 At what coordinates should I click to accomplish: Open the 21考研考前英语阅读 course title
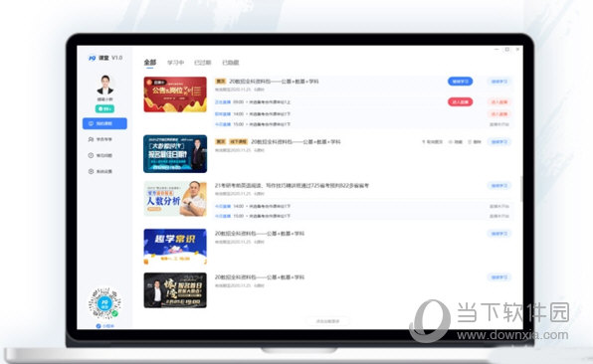coord(292,186)
